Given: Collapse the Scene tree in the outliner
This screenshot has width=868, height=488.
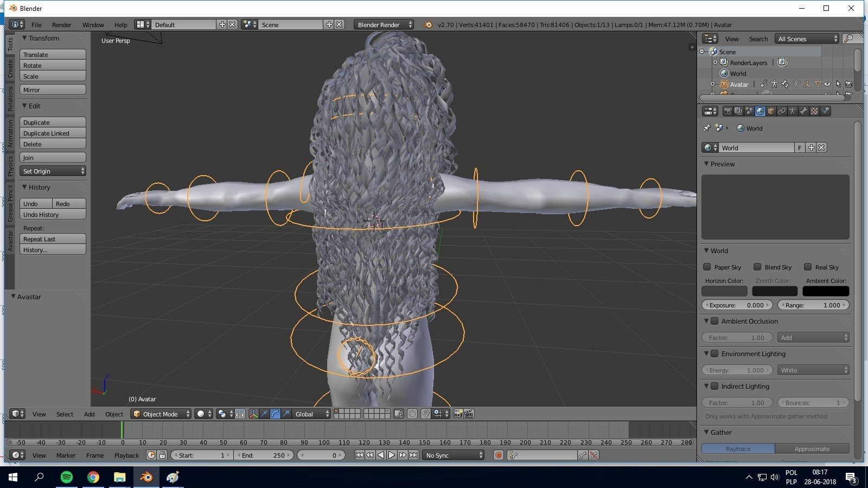Looking at the screenshot, I should 703,52.
